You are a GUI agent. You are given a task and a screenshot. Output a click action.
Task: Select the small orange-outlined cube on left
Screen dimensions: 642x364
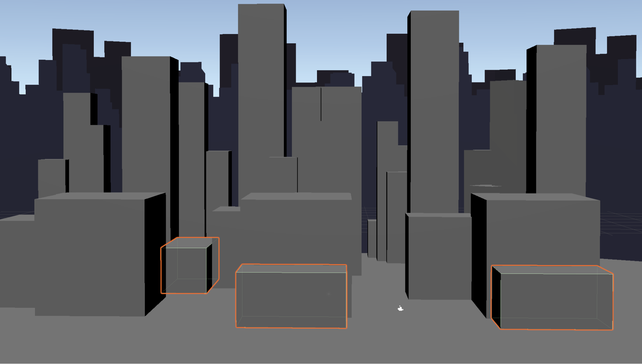(x=185, y=270)
